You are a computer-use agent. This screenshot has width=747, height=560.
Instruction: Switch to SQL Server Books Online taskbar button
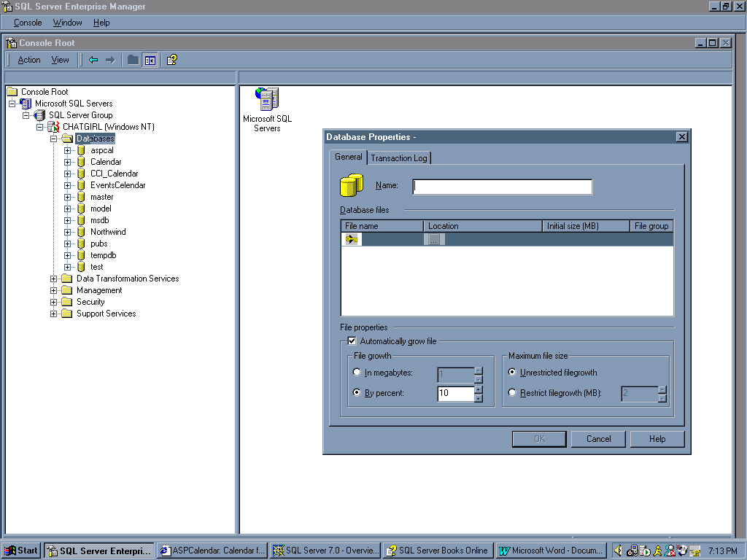438,551
